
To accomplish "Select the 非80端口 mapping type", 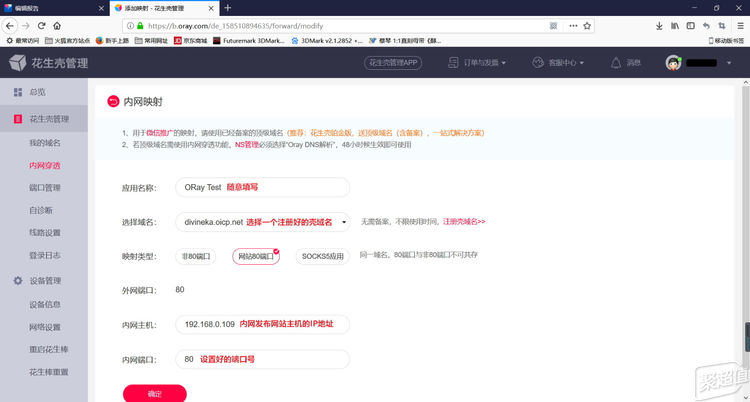I will 196,256.
